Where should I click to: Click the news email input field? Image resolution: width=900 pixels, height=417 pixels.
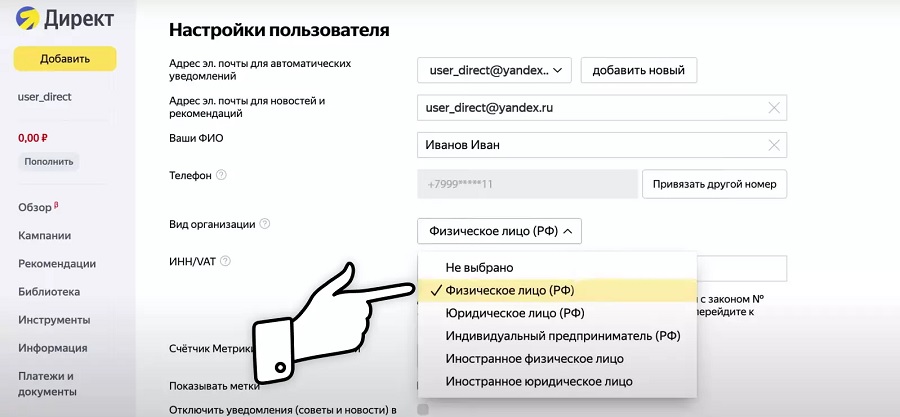[602, 108]
